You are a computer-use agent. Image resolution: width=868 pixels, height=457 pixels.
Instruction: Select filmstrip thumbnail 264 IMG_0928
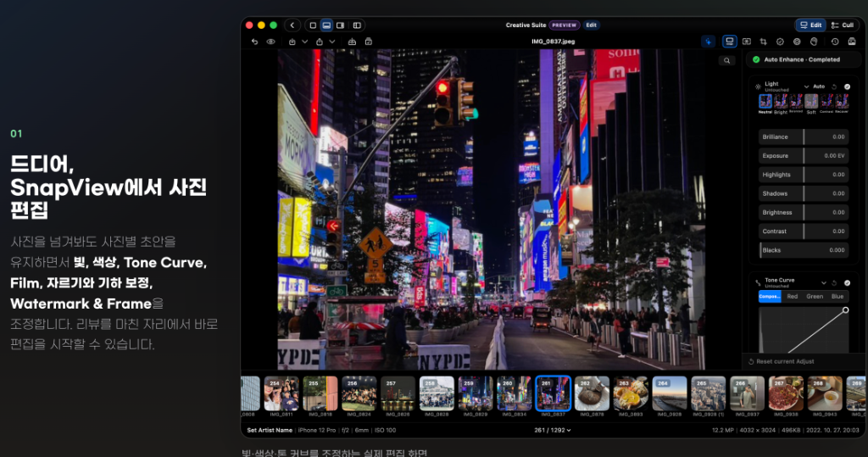(x=670, y=394)
